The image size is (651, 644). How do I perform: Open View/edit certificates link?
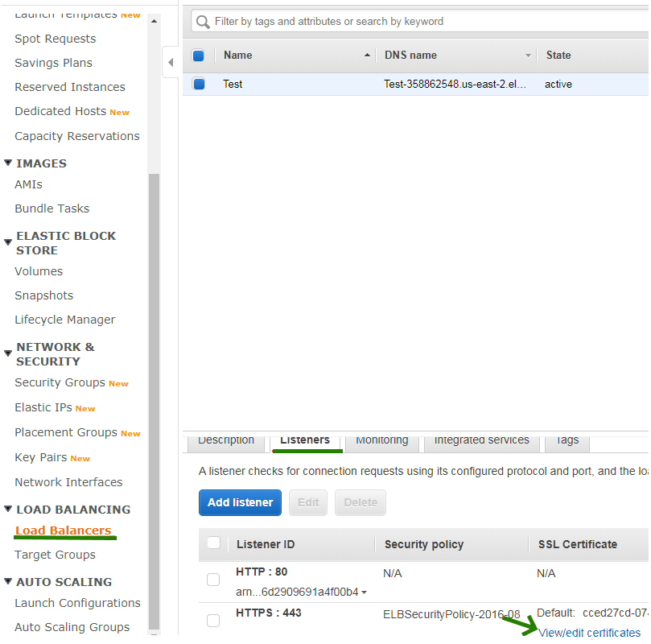click(x=589, y=633)
